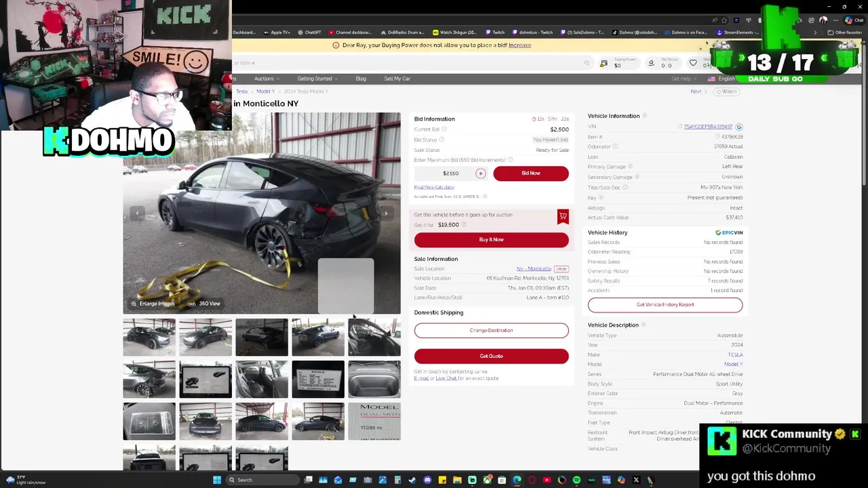The width and height of the screenshot is (868, 488).
Task: Increase max bid with plus stepper
Action: pos(480,174)
